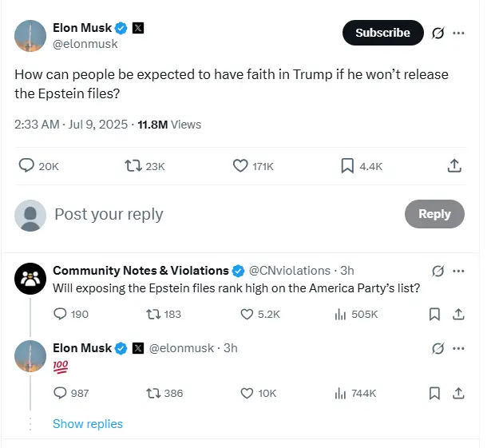499x448 pixels.
Task: Open more options on Elon's emoji reply
Action: tap(458, 349)
